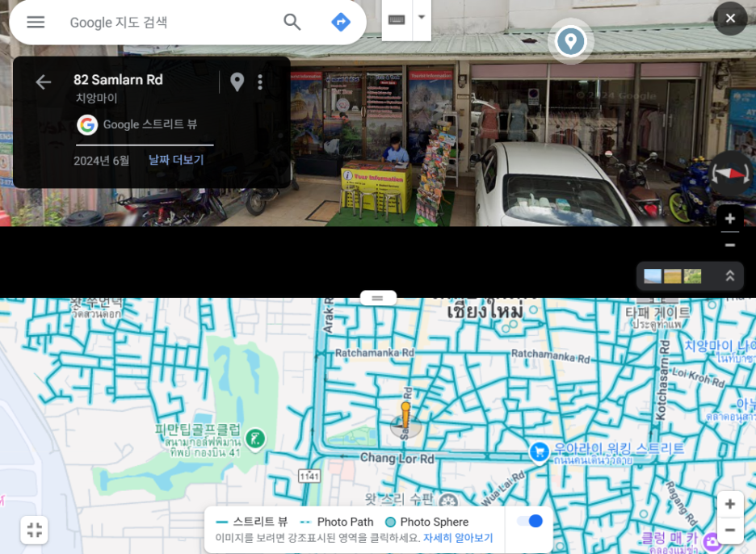Click the golf club marker icon

pos(255,439)
